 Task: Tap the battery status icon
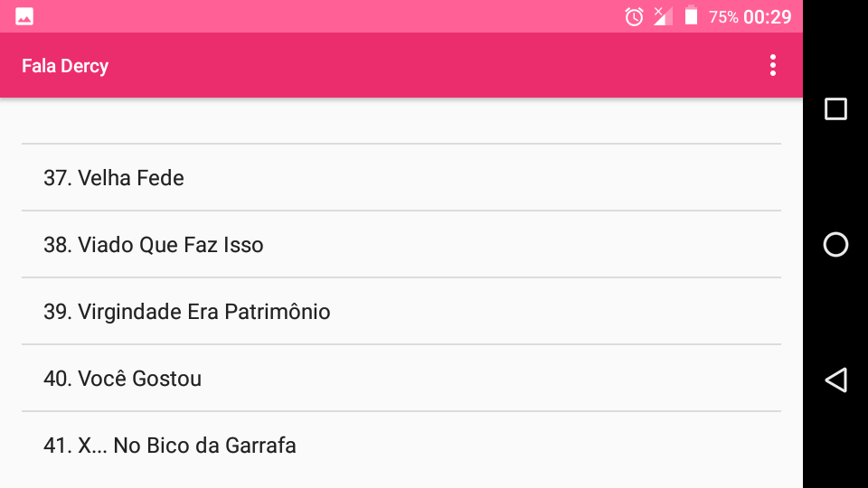click(692, 16)
